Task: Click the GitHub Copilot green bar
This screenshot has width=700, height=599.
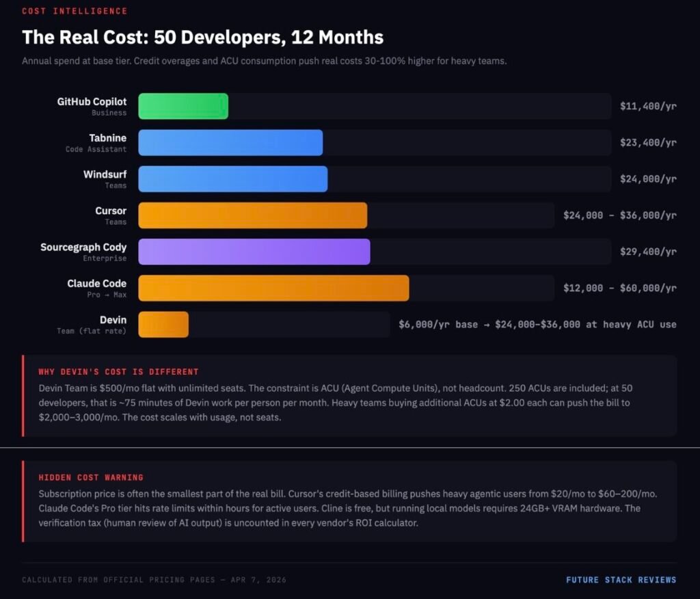Action: coord(183,106)
